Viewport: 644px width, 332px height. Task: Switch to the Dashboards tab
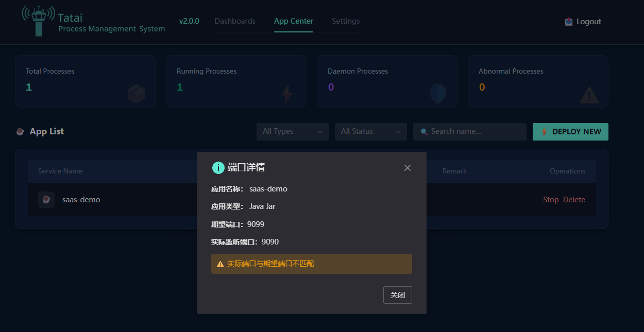tap(235, 21)
